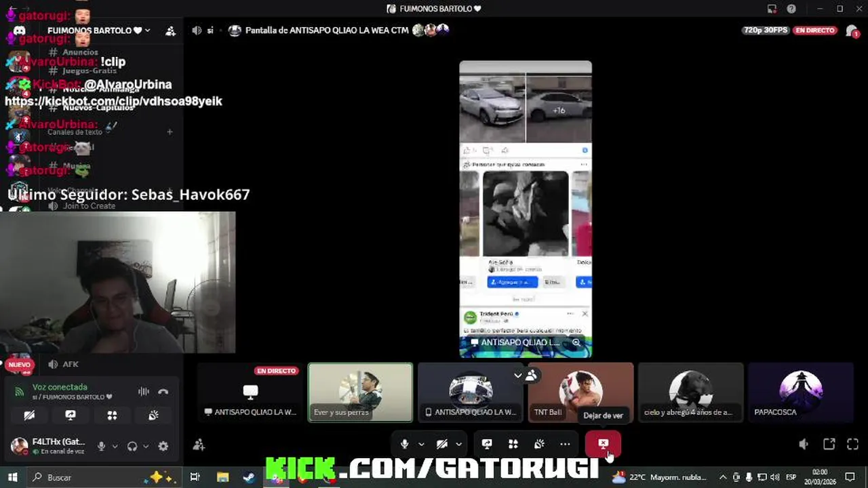
Task: Click 720p 30FPS stream quality badge
Action: [x=765, y=30]
